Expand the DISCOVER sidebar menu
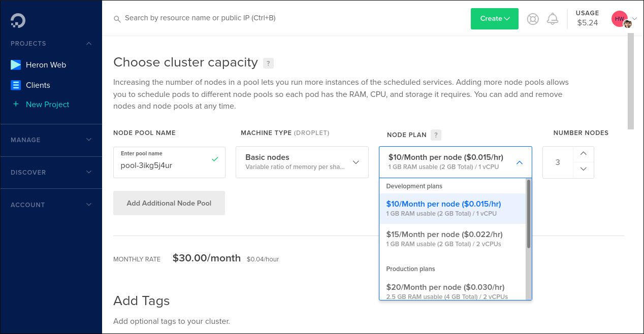The width and height of the screenshot is (644, 334). pyautogui.click(x=88, y=172)
